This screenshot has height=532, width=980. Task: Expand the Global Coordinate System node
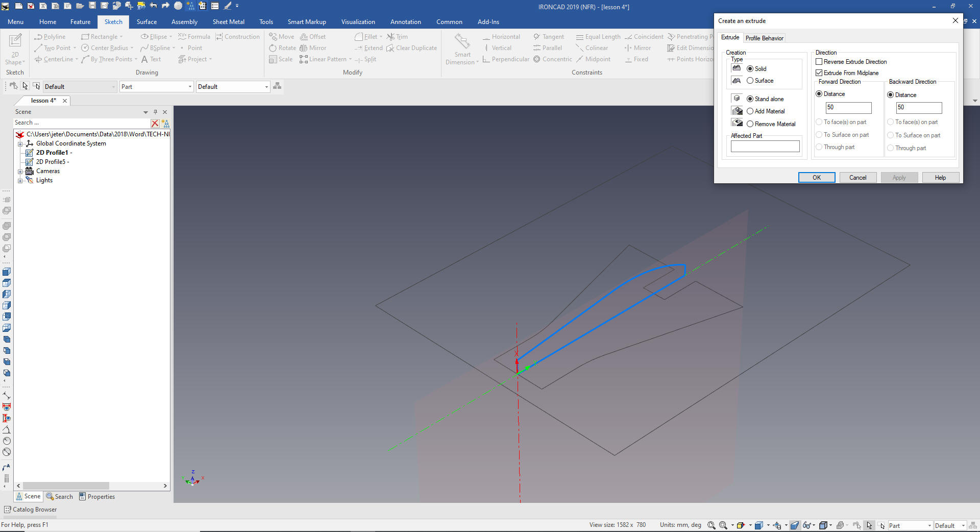20,144
